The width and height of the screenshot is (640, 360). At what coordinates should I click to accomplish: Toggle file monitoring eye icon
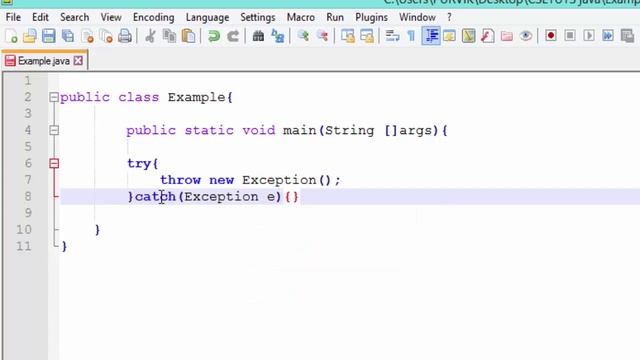point(526,36)
